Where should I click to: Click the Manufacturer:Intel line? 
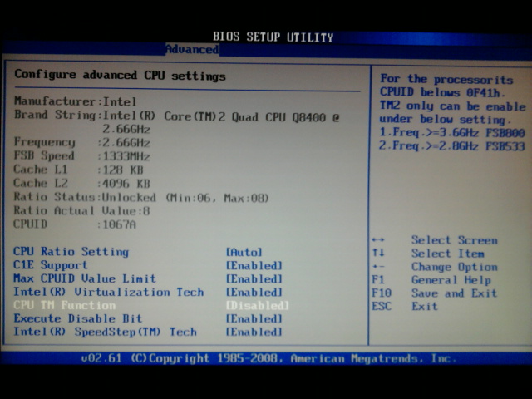[75, 101]
